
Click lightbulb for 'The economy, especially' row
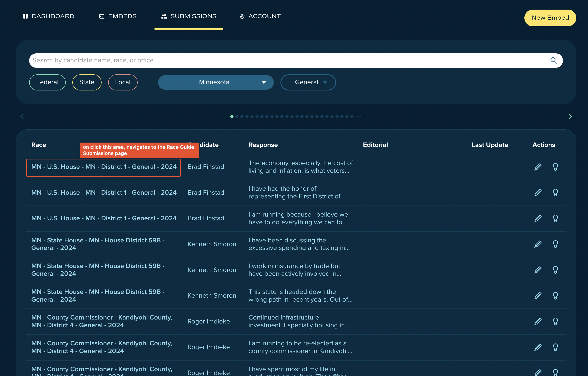coord(555,167)
